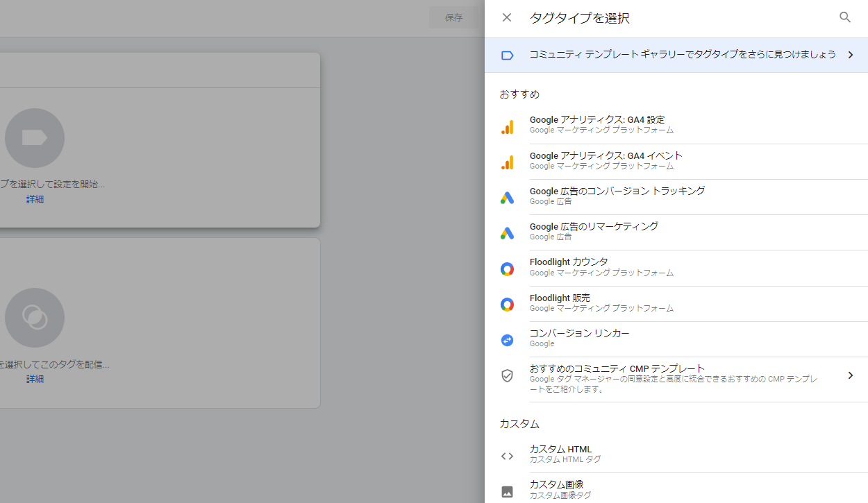Click the カスタム HTML code brackets icon
Screen dimensions: 868x503
tap(507, 456)
